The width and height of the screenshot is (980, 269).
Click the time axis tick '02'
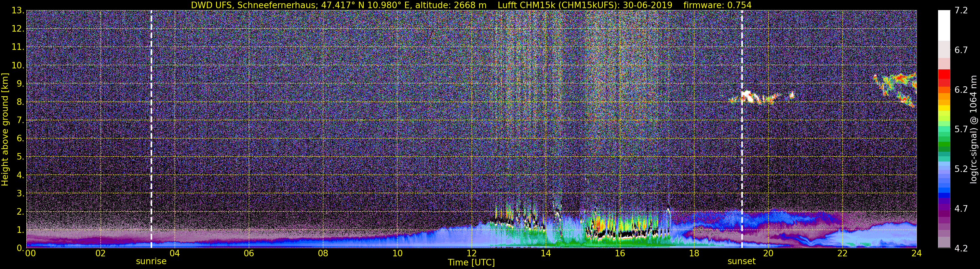click(x=101, y=253)
